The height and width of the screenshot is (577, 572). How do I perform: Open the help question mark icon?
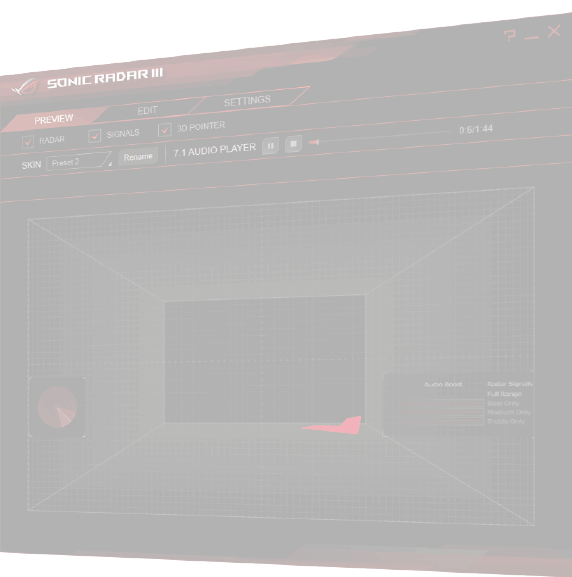point(510,35)
